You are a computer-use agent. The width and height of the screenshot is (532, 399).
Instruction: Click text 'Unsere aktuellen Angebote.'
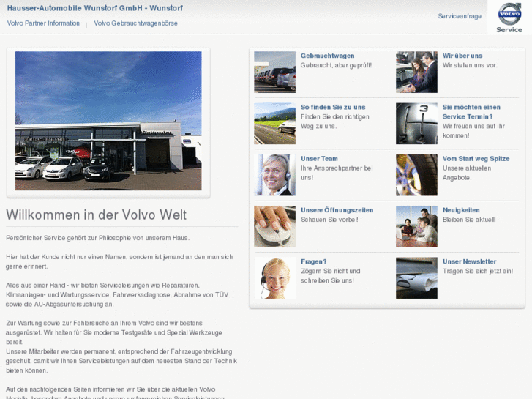coord(467,173)
